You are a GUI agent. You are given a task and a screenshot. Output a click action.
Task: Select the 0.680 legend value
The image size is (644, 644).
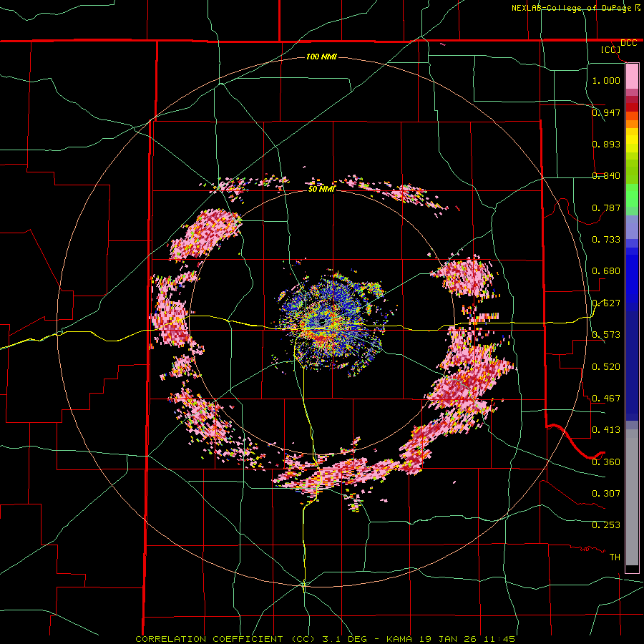[x=606, y=271]
